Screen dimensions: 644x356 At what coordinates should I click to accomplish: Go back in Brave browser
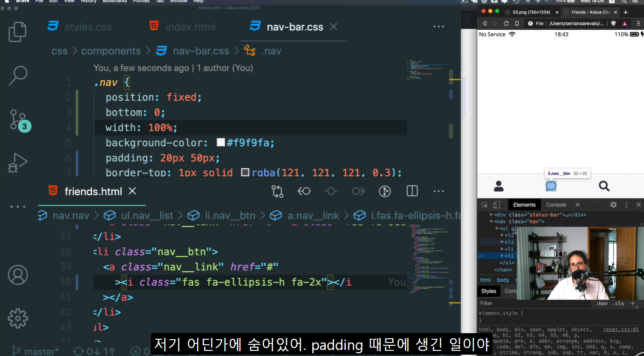[x=485, y=23]
